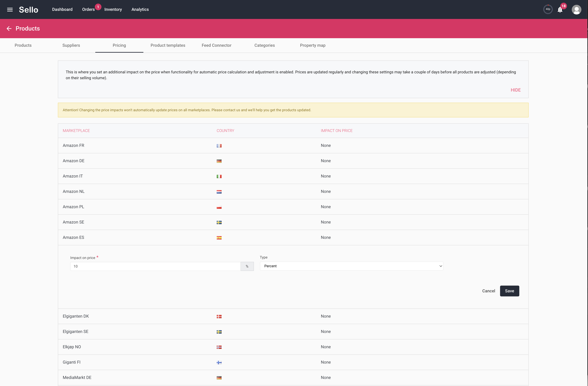
Task: Hide the pricing info box
Action: [x=515, y=90]
